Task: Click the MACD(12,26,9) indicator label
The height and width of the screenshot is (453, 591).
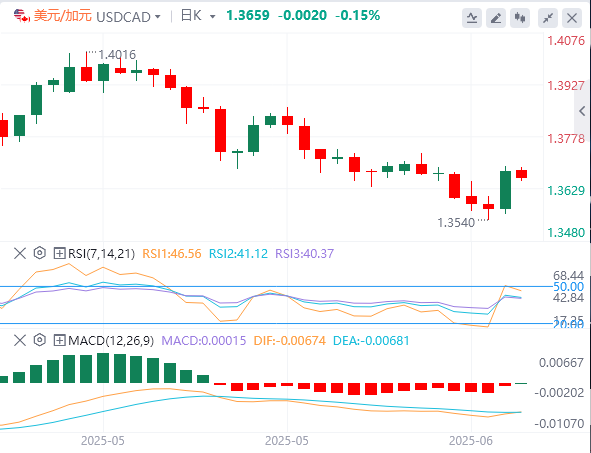Action: click(x=111, y=341)
